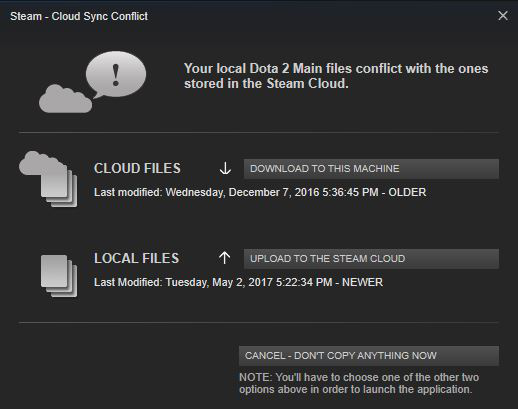Click the gray cloud beside the speech bubble
518x409 pixels.
tap(65, 99)
